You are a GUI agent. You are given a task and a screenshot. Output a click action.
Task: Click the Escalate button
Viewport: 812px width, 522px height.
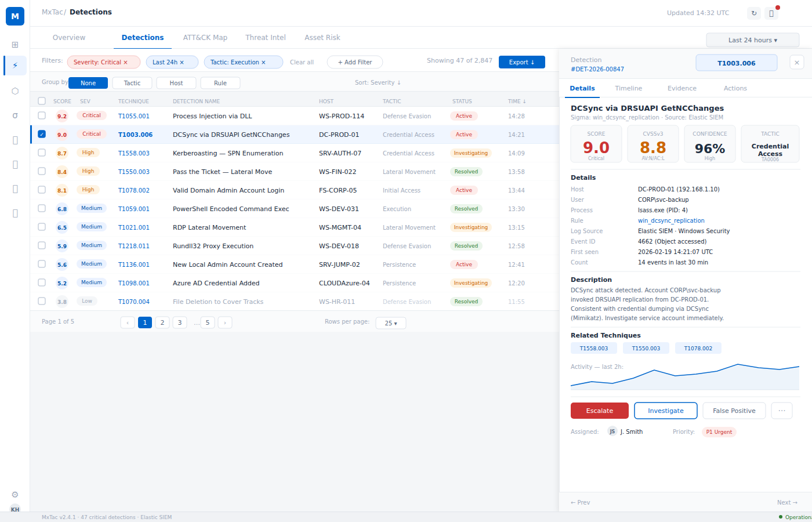click(x=599, y=411)
